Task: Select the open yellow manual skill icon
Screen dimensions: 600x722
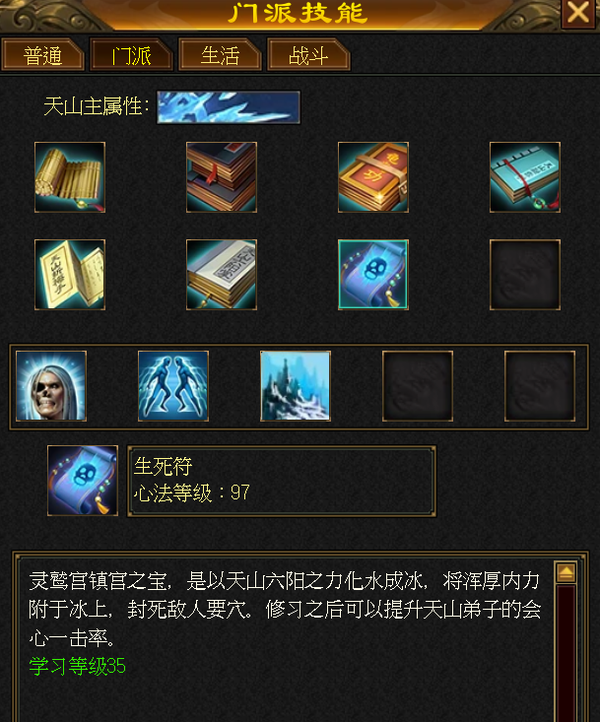Action: pyautogui.click(x=70, y=274)
